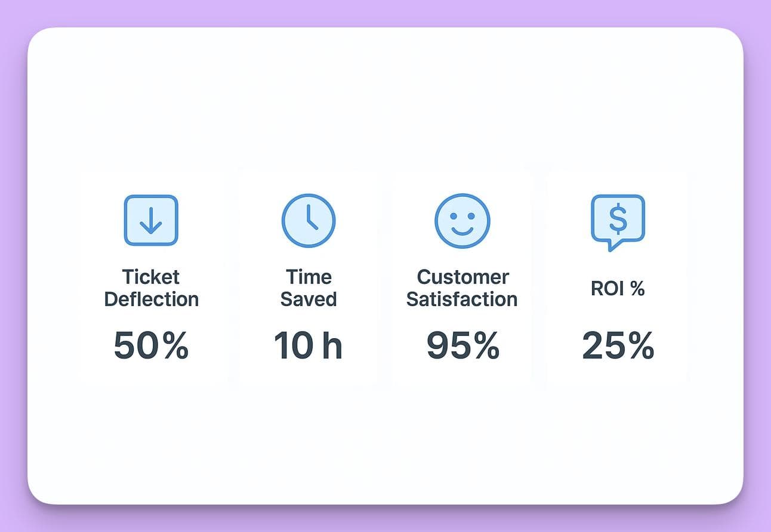Click the percent sign in 50%
This screenshot has height=532, width=771.
click(175, 345)
